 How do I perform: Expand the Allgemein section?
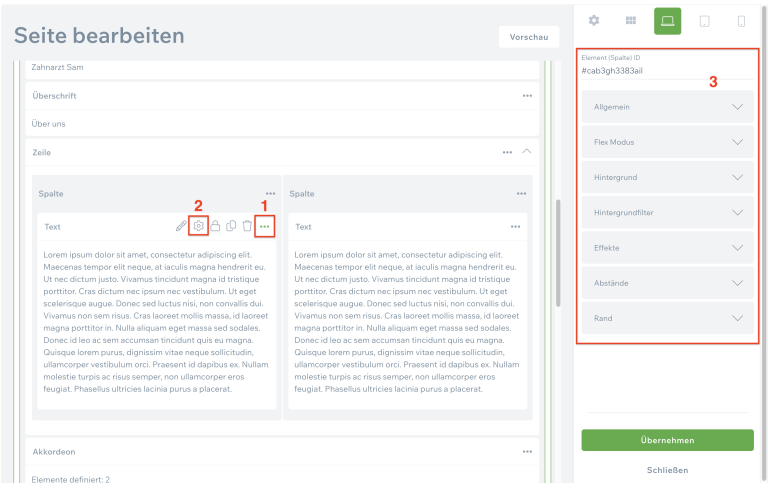point(667,107)
